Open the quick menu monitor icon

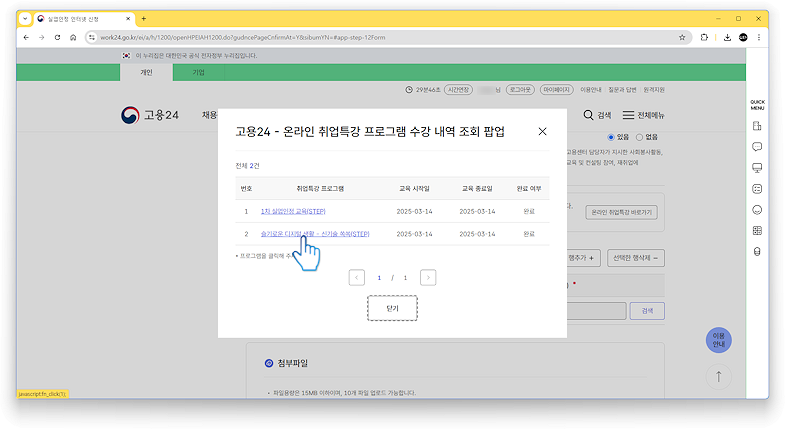click(757, 168)
